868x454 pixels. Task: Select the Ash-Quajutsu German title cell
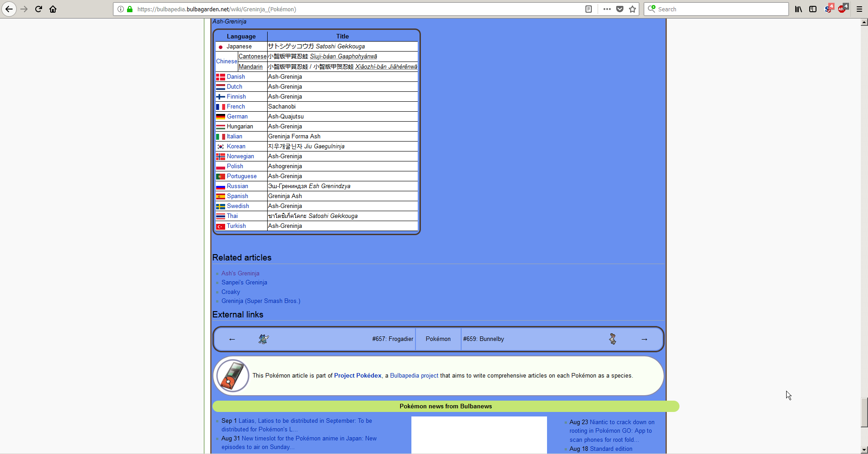[x=342, y=117]
